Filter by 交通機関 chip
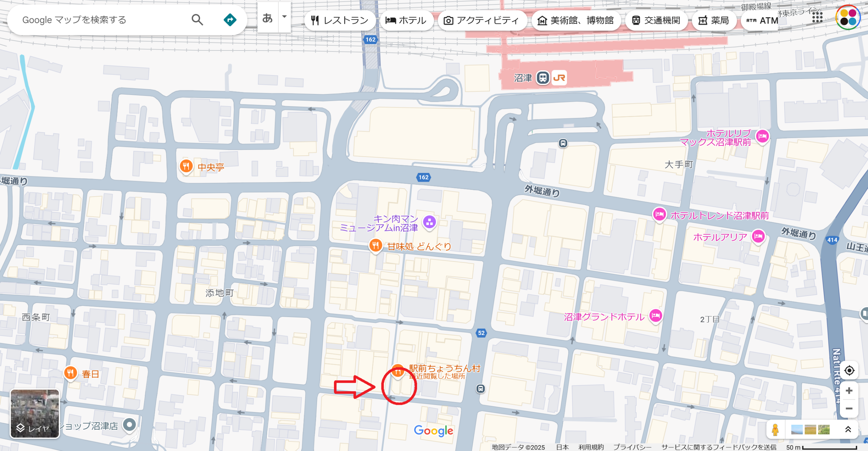This screenshot has width=868, height=451. click(x=656, y=20)
